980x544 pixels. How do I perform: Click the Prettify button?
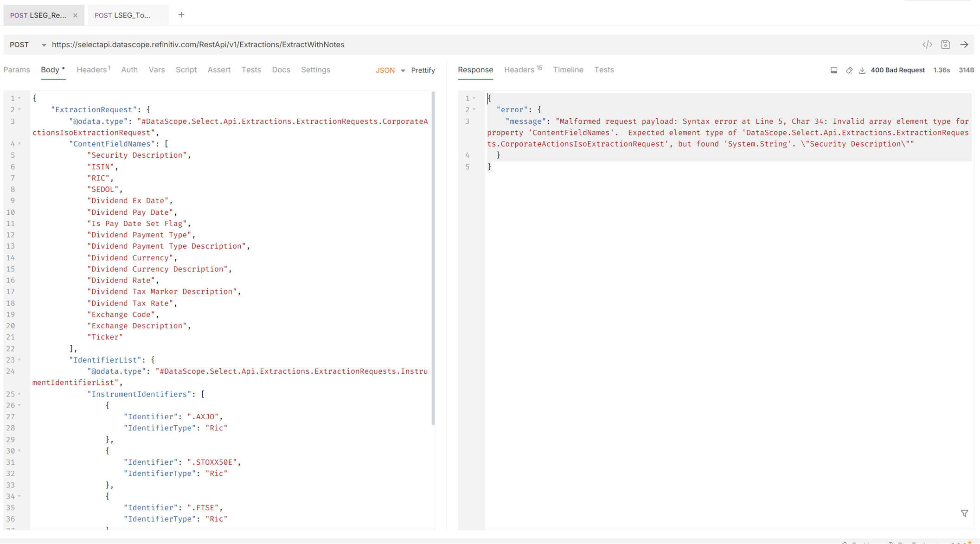click(x=423, y=70)
